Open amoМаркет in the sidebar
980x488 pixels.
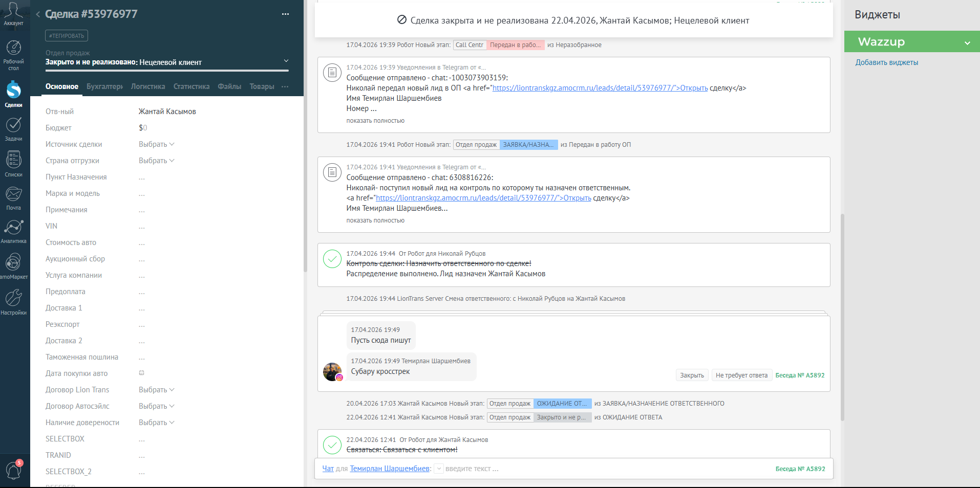(x=13, y=266)
